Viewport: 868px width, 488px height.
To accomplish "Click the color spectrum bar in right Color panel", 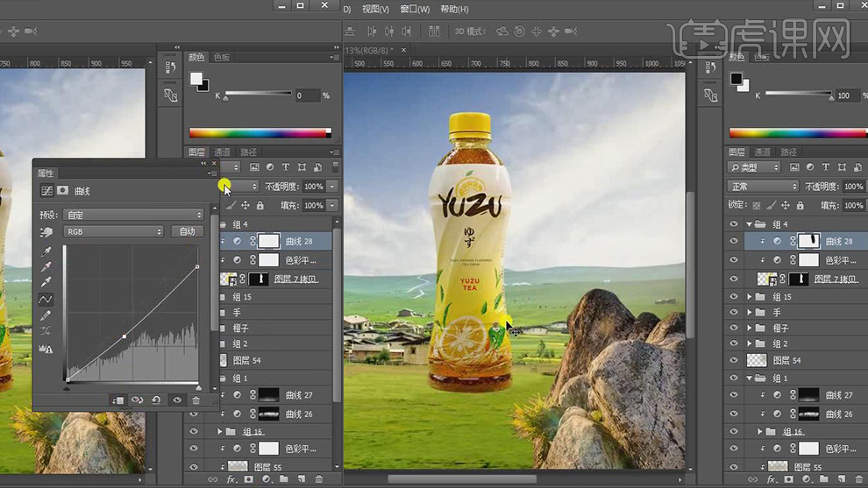I will 795,133.
